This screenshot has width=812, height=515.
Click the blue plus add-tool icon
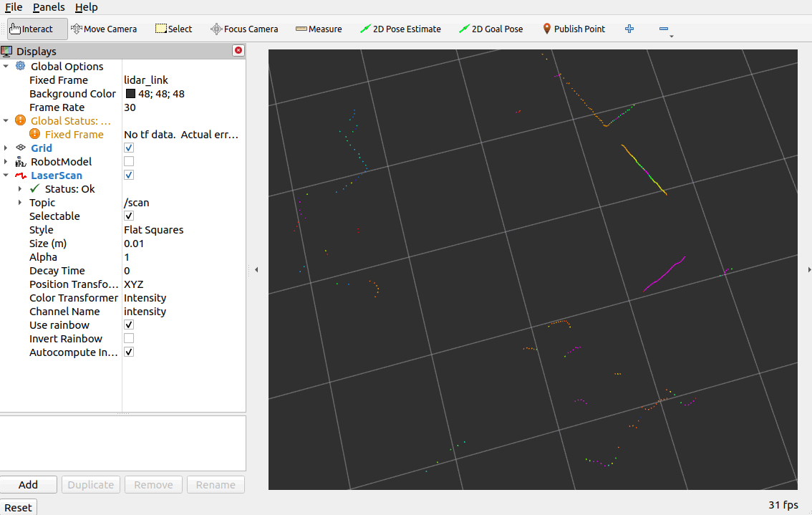pos(629,29)
